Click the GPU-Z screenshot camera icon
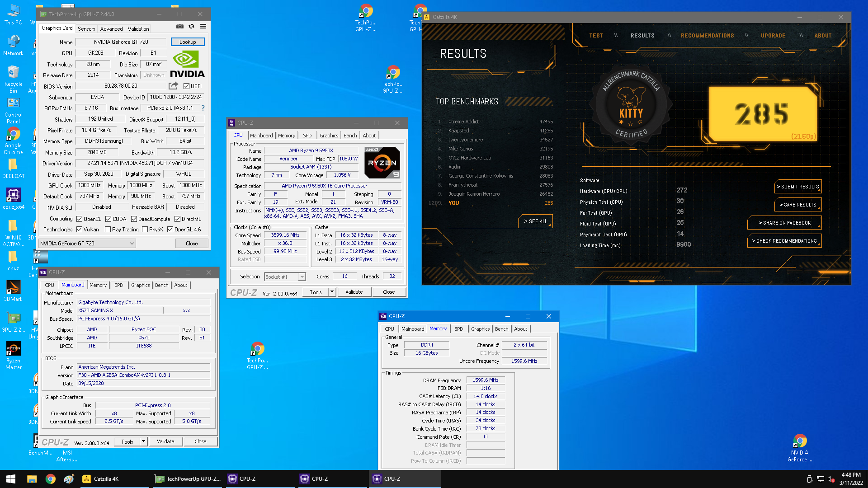The width and height of the screenshot is (868, 488). tap(180, 27)
